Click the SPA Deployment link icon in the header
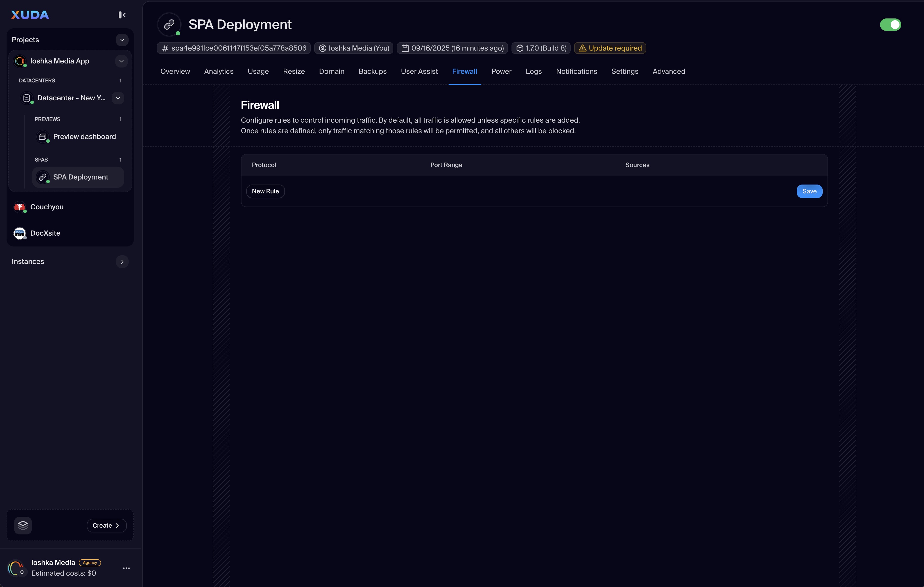The image size is (924, 587). 169,25
